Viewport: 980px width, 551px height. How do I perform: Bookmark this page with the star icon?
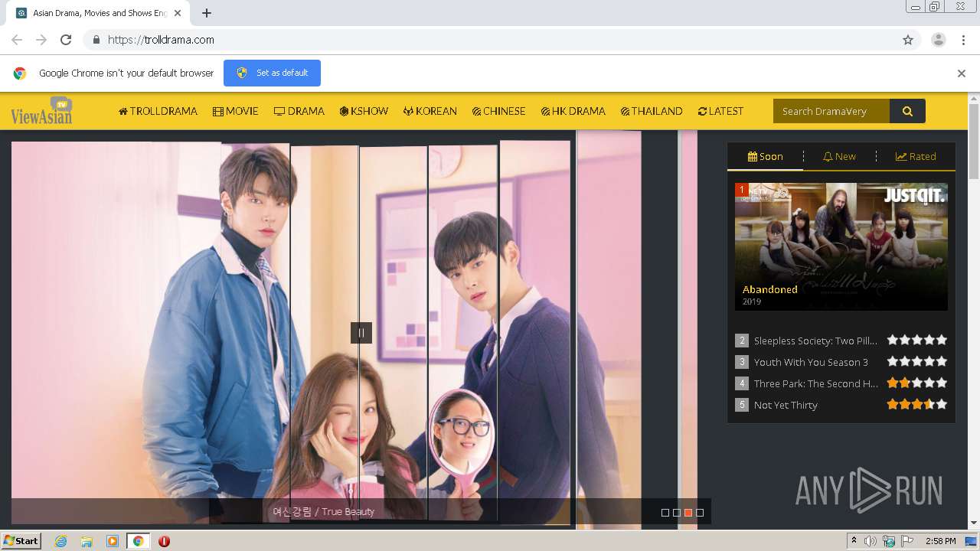908,40
